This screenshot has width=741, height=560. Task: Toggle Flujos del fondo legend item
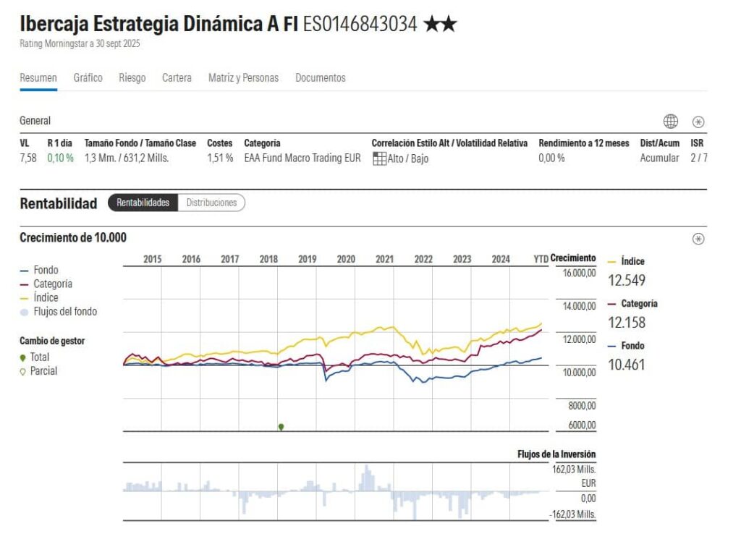pos(59,311)
